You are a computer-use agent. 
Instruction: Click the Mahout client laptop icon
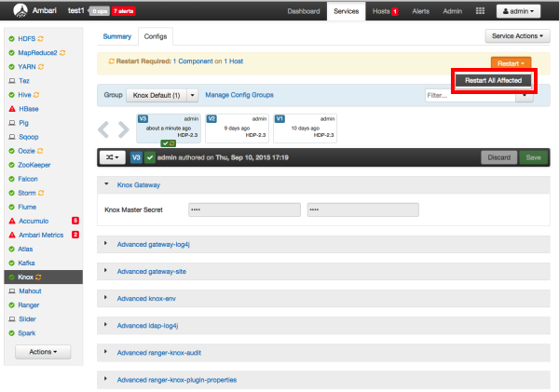[12, 291]
